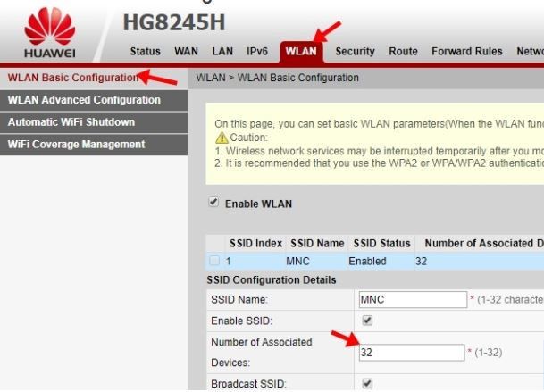Click the index 1 cell in SSID table

click(229, 261)
